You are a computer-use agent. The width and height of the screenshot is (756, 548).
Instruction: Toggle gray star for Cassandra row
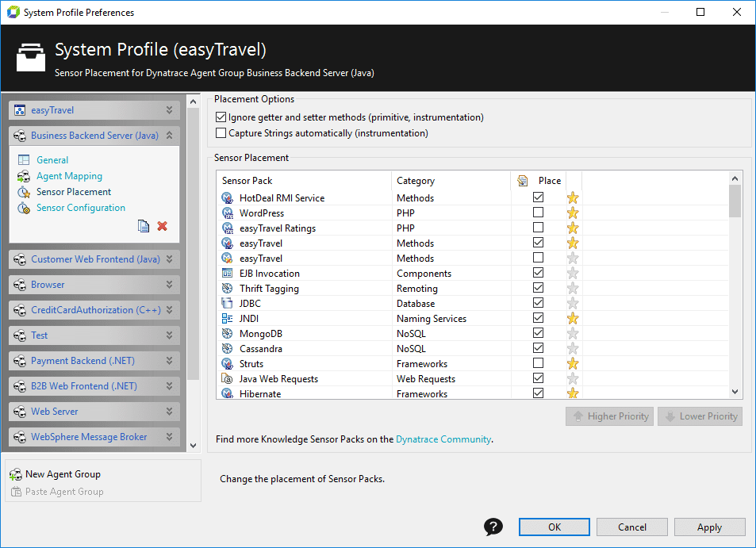(x=573, y=348)
